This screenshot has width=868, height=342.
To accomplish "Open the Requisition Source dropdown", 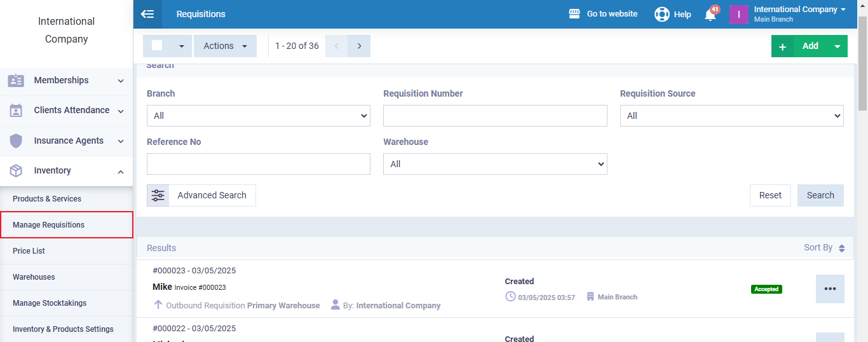I will (x=731, y=116).
